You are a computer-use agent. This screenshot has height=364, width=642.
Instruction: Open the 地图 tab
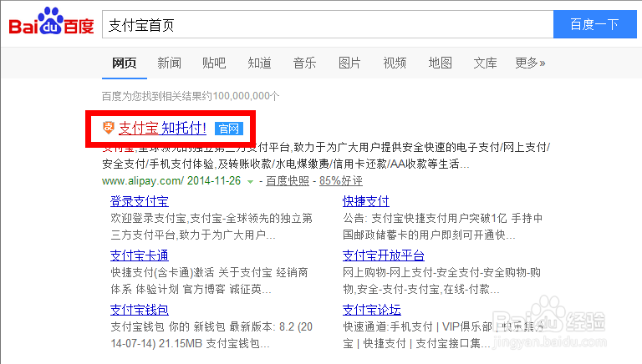441,63
